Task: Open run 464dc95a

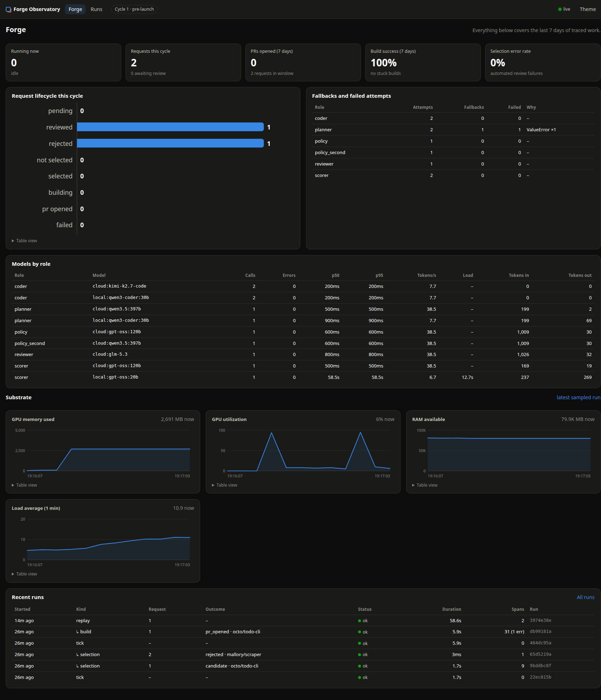Action: 540,643
